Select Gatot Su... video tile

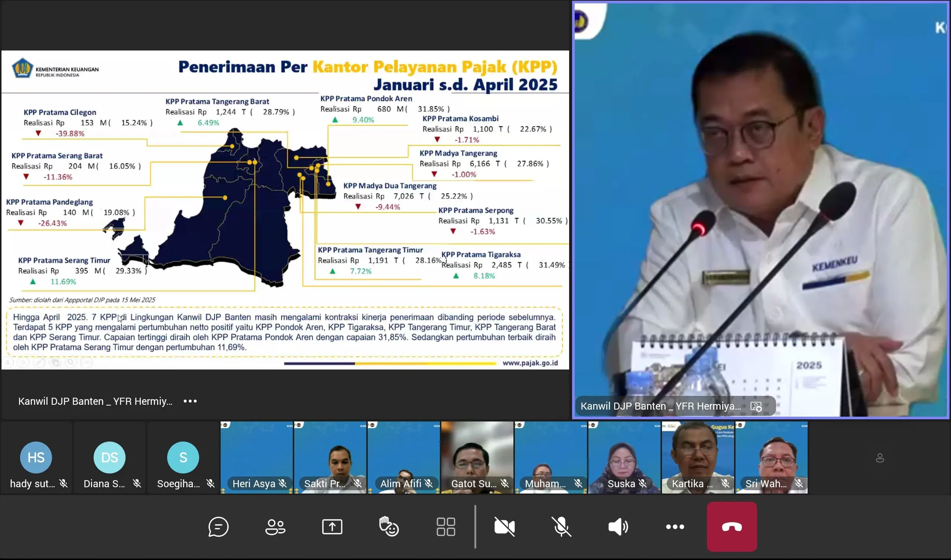(477, 458)
